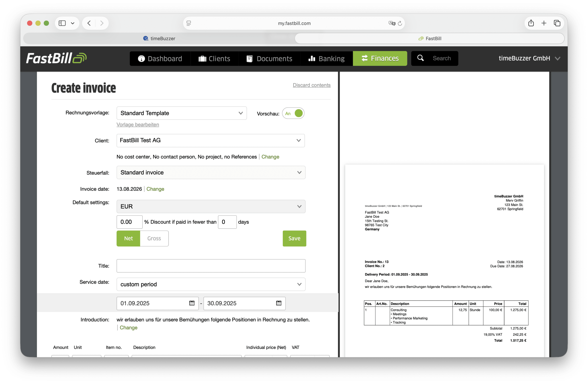Open calendar picker for end date 30.09.2025
Viewport: 588px width, 384px height.
[279, 303]
